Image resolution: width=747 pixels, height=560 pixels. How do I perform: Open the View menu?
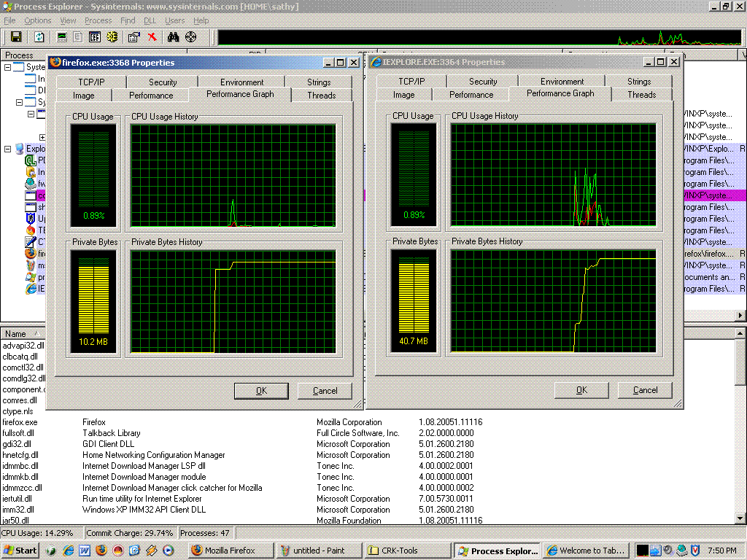tap(68, 20)
